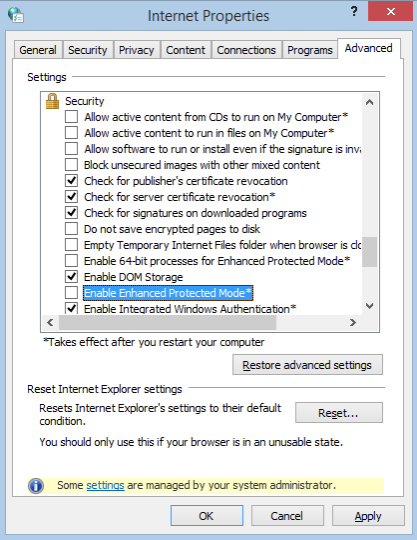417x540 pixels.
Task: Click the left arrow of horizontal scrollbar
Action: point(50,322)
